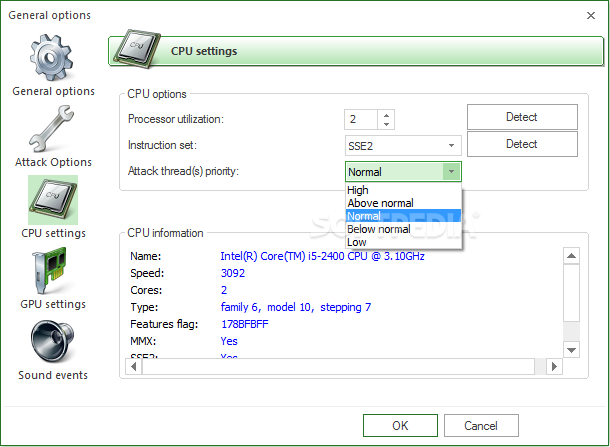Confirm settings with OK button
This screenshot has width=610, height=447.
tap(400, 426)
